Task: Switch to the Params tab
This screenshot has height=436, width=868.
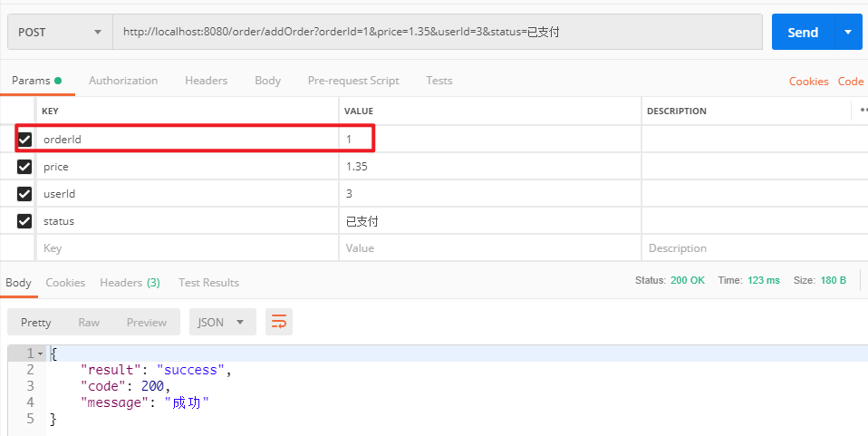Action: [36, 81]
